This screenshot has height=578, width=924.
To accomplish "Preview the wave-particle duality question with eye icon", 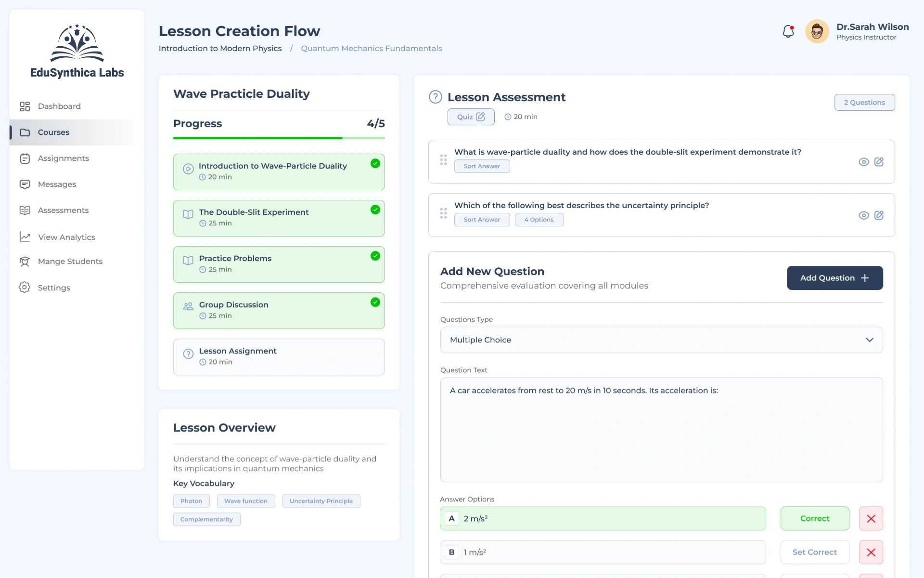I will (864, 162).
